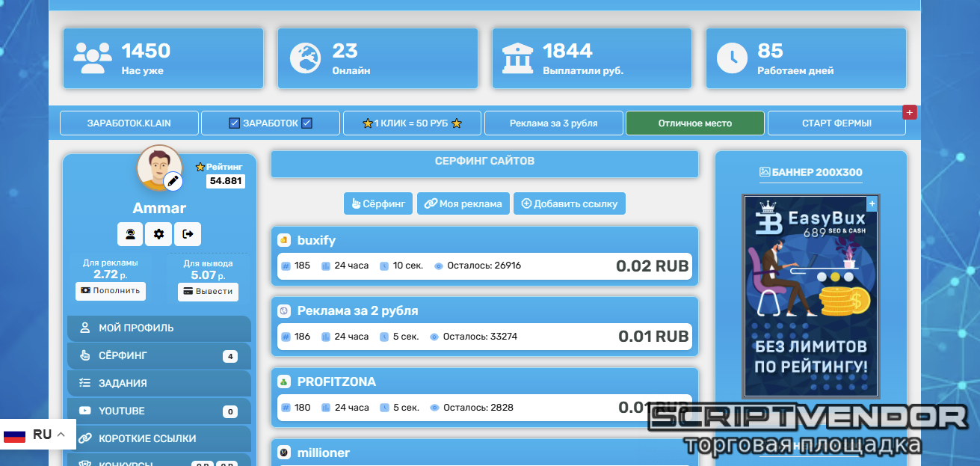The height and width of the screenshot is (466, 980).
Task: Click the 0.02 RUB price on buxify
Action: click(x=653, y=266)
